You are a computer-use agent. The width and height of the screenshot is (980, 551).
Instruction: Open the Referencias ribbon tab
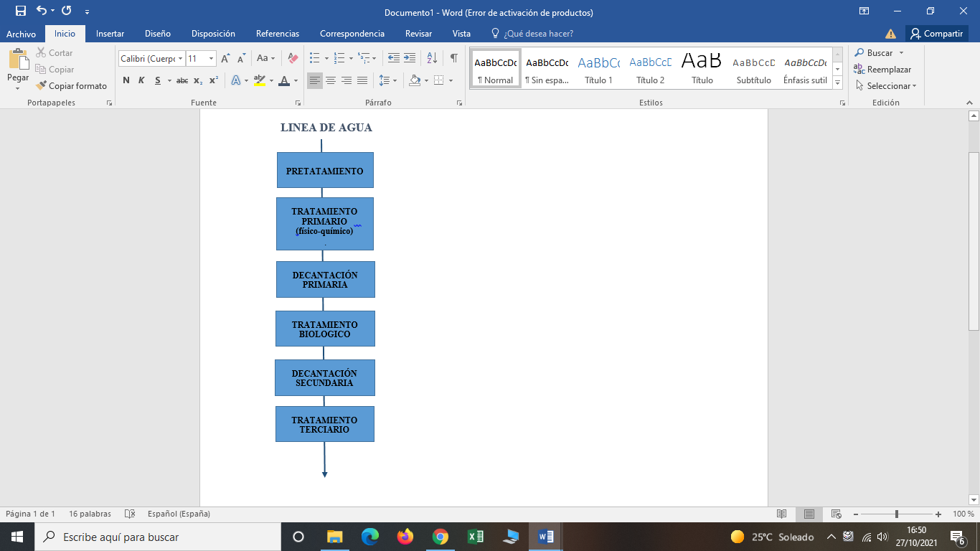[278, 34]
